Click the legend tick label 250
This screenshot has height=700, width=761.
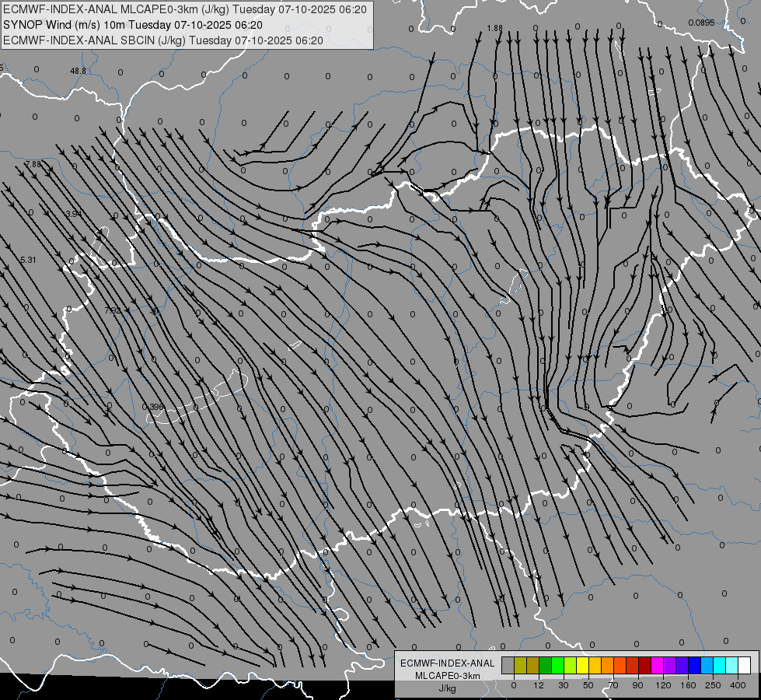tap(714, 685)
